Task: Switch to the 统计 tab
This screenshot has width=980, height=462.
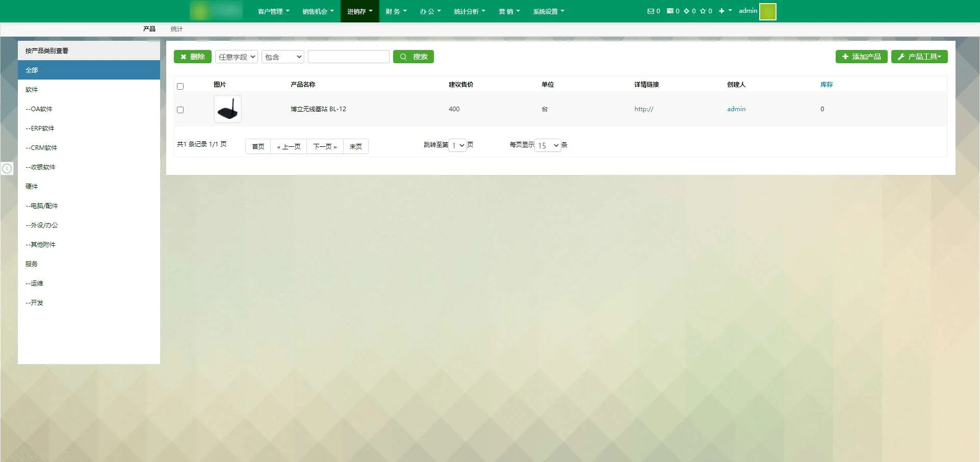Action: pyautogui.click(x=176, y=29)
